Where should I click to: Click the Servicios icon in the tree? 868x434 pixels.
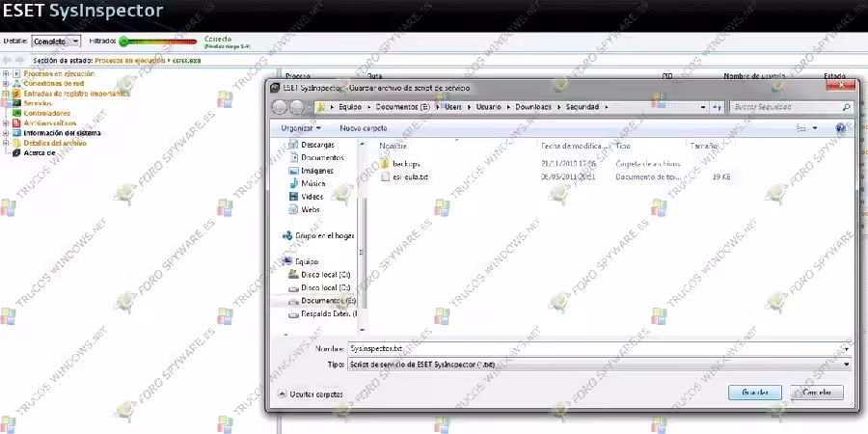click(x=16, y=103)
